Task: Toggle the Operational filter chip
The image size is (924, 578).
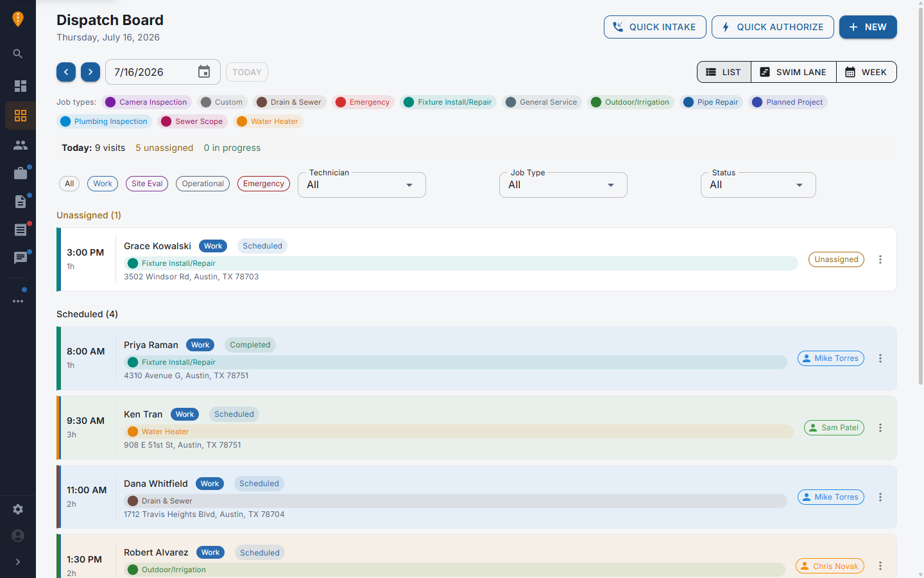Action: coord(203,184)
